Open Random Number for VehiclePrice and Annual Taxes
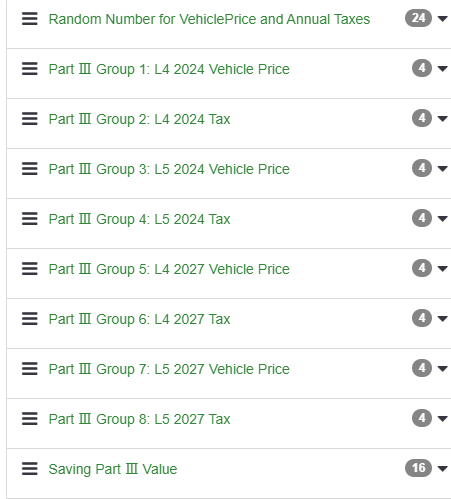Image resolution: width=451 pixels, height=499 pixels. [209, 19]
